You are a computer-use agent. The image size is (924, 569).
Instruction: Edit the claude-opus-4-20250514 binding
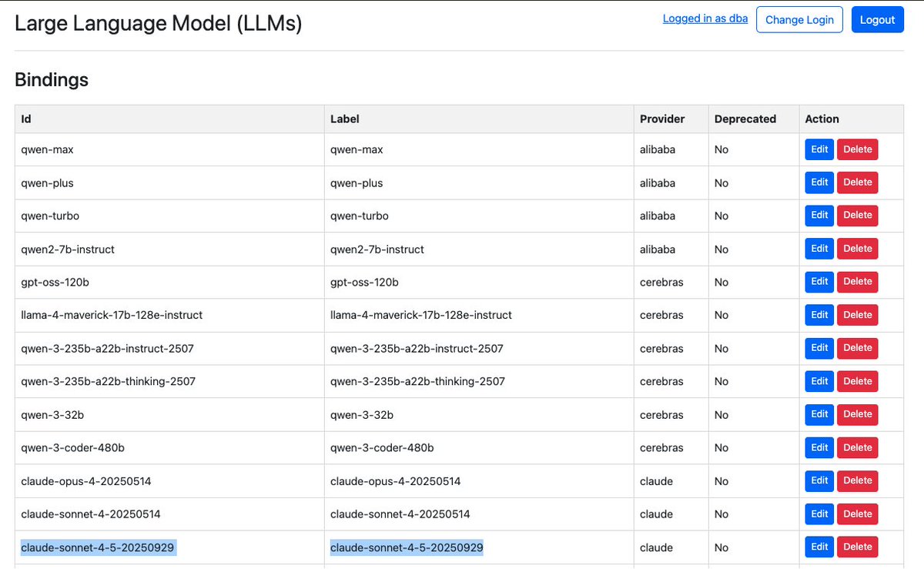click(x=819, y=480)
